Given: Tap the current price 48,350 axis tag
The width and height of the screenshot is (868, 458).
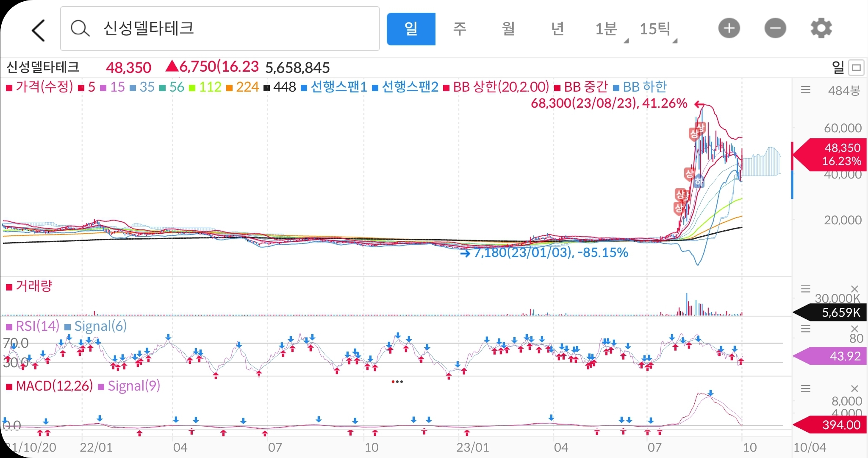Looking at the screenshot, I should [x=830, y=154].
